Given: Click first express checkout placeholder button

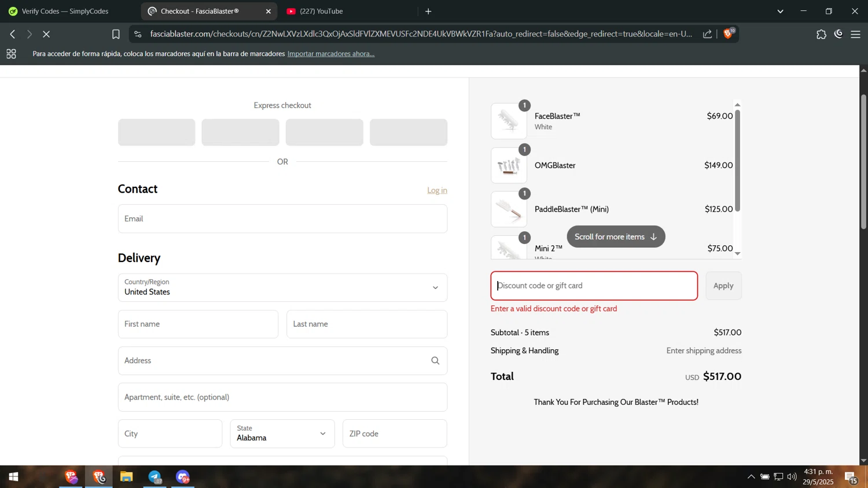Looking at the screenshot, I should [157, 132].
